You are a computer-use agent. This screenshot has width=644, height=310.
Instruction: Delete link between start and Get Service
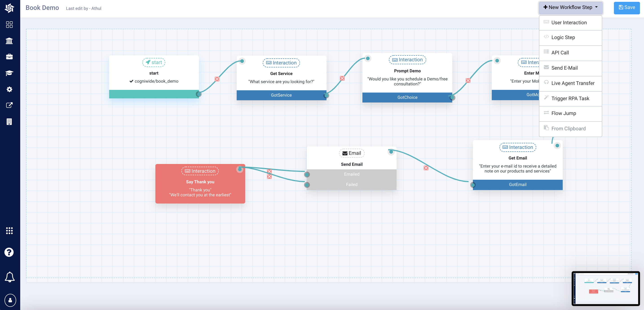click(x=217, y=79)
